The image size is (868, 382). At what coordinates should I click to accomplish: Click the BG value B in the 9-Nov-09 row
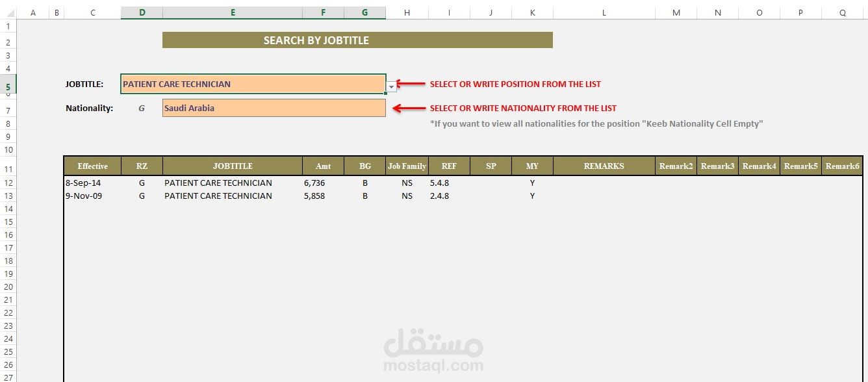(x=365, y=196)
